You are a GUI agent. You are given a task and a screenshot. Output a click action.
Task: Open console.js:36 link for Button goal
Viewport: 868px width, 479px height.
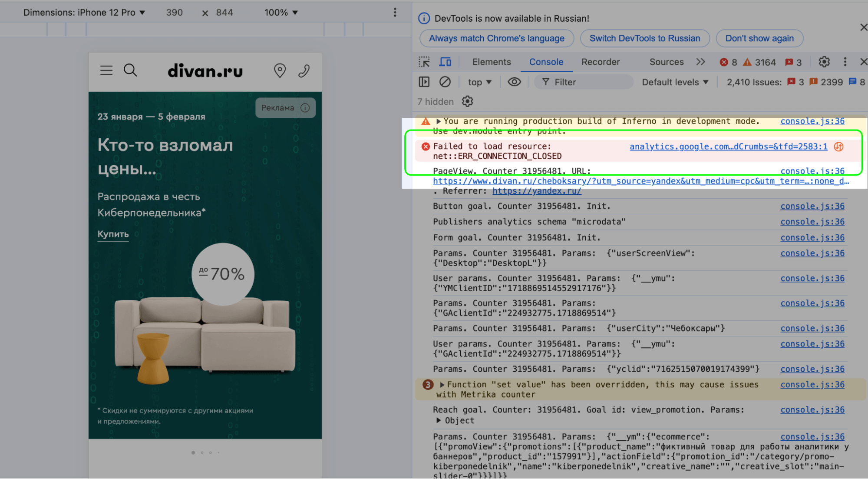point(812,206)
